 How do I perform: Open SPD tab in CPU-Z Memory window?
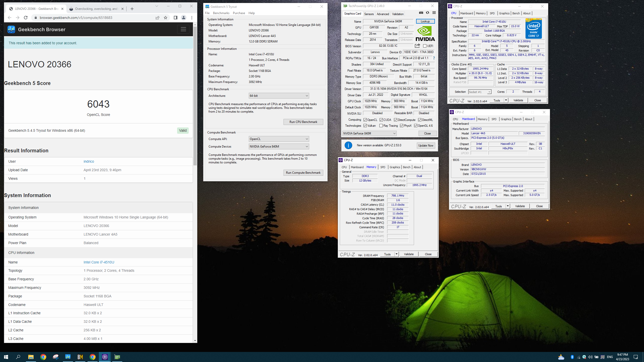(x=383, y=167)
